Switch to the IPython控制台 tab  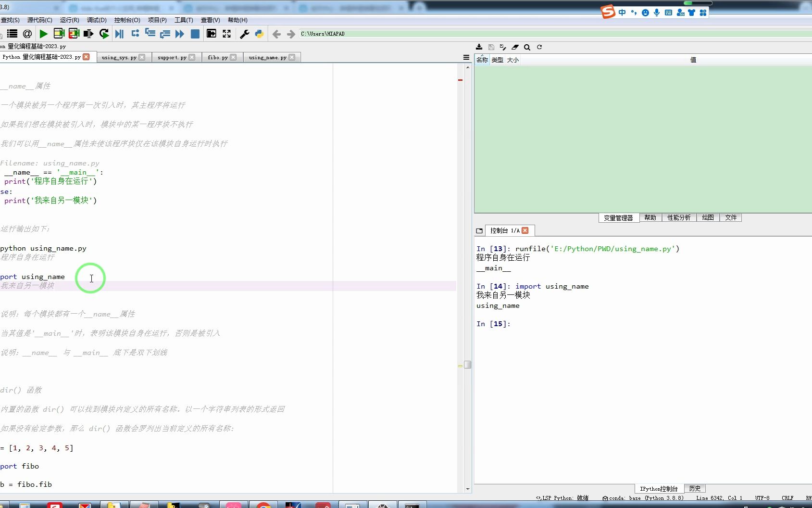click(659, 489)
